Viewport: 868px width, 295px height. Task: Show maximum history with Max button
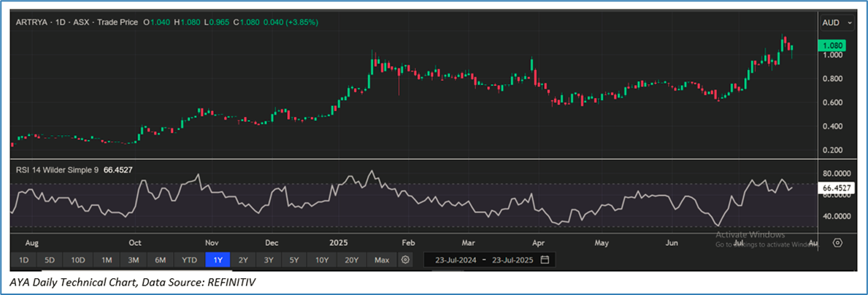(x=381, y=260)
